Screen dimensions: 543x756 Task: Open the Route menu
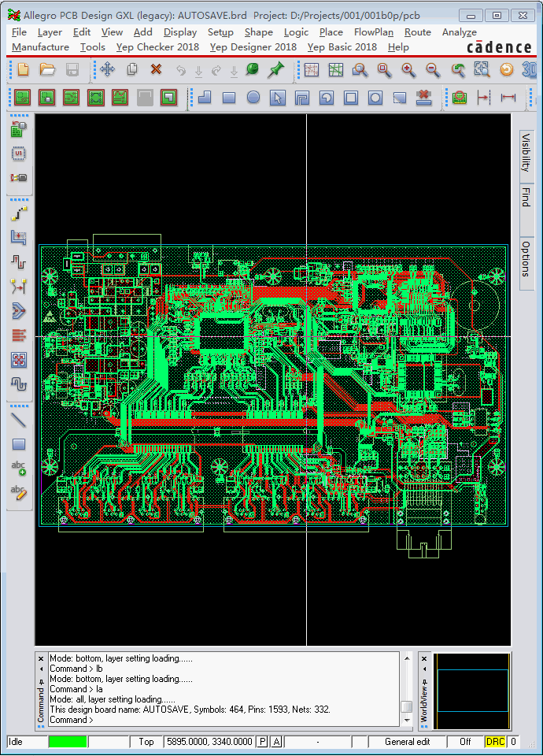pyautogui.click(x=417, y=32)
